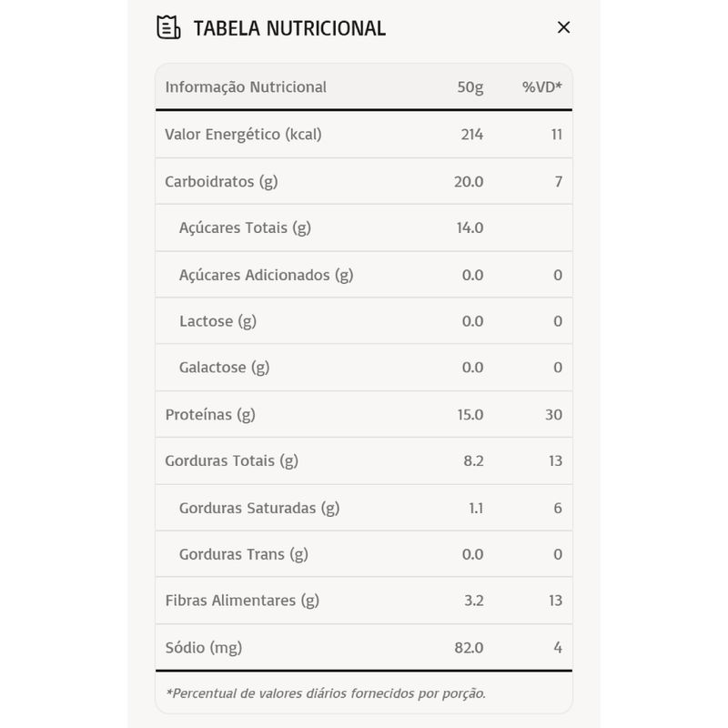Screen dimensions: 728x728
Task: Click the TABELA NUTRICIONAL heading
Action: tap(289, 28)
